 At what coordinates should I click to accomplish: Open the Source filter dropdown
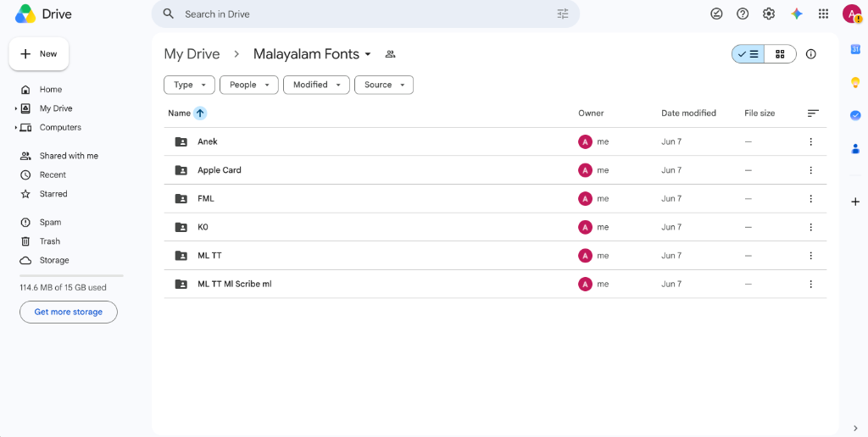[384, 85]
